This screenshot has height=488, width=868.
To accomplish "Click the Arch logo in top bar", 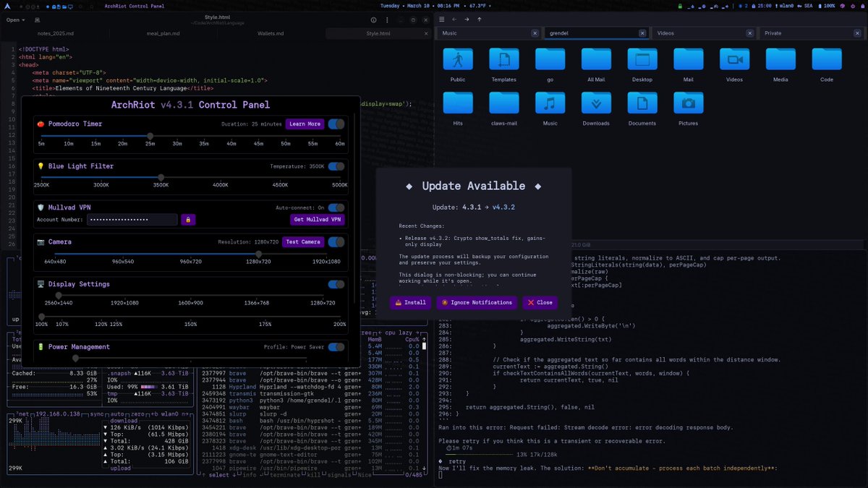I will [7, 6].
